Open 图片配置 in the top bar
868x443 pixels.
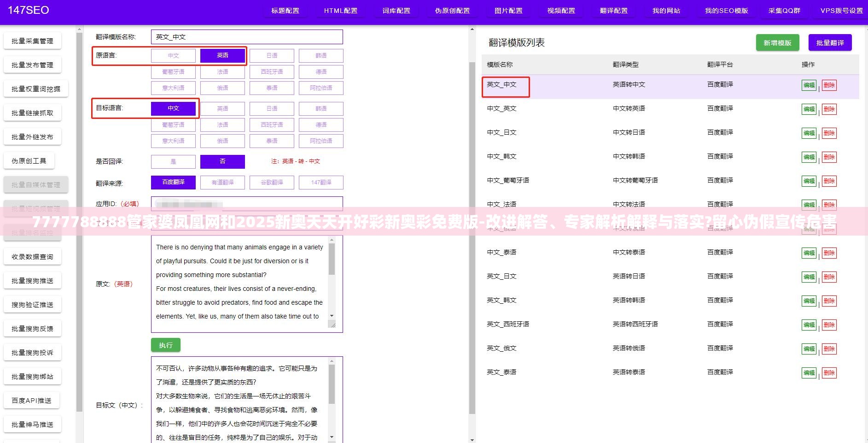click(x=508, y=11)
